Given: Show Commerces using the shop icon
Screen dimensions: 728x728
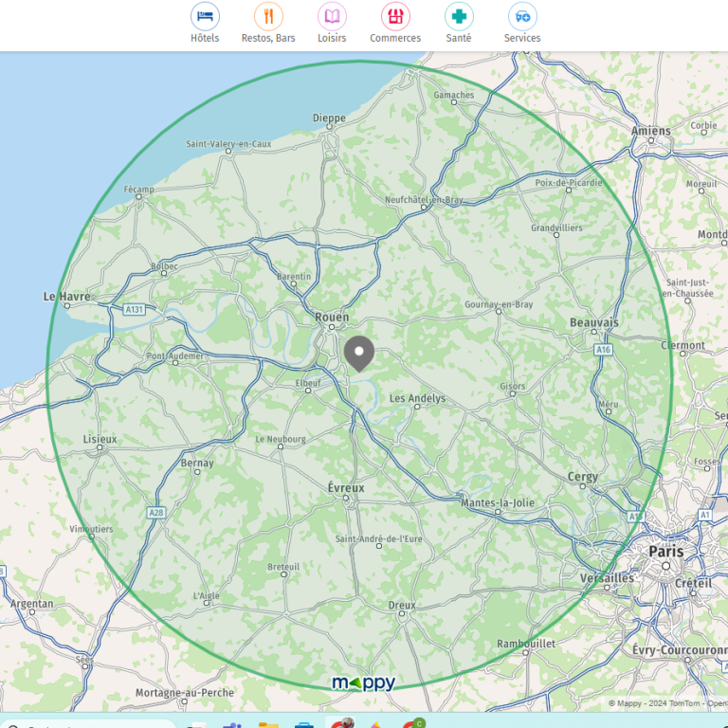Looking at the screenshot, I should pos(395,16).
